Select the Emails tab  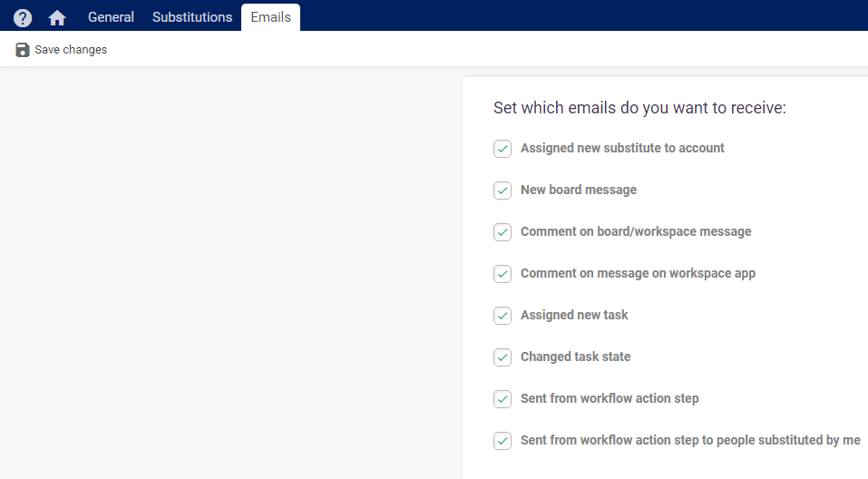(270, 17)
